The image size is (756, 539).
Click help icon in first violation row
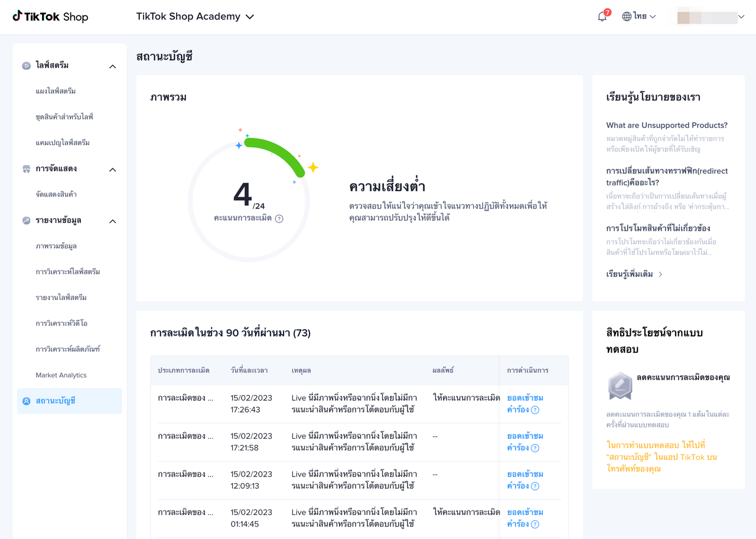coord(535,410)
